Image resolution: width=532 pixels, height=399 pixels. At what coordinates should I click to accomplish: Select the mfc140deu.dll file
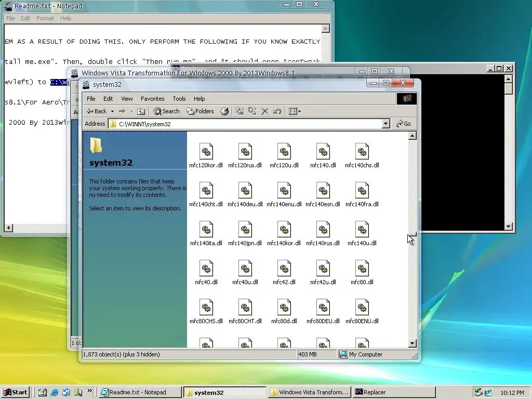click(245, 194)
